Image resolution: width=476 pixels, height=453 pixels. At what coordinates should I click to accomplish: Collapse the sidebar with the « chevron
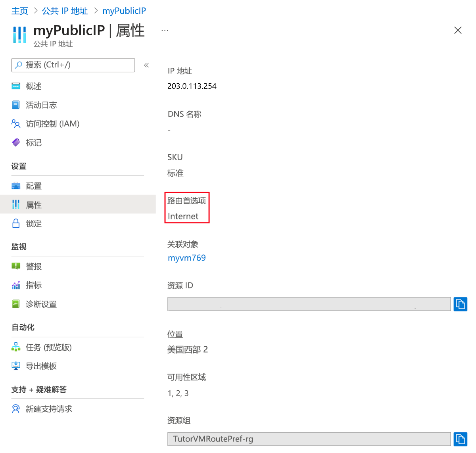[146, 65]
